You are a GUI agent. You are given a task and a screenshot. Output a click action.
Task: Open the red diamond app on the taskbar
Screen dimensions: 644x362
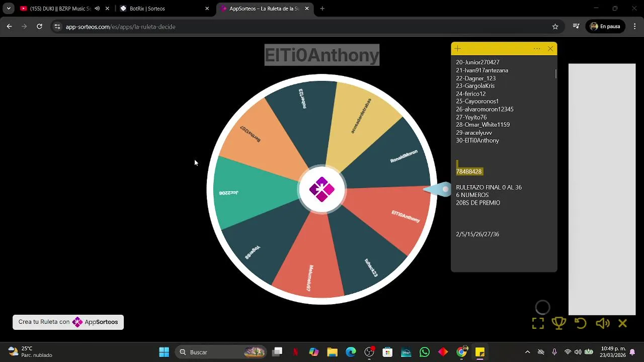pos(443,352)
